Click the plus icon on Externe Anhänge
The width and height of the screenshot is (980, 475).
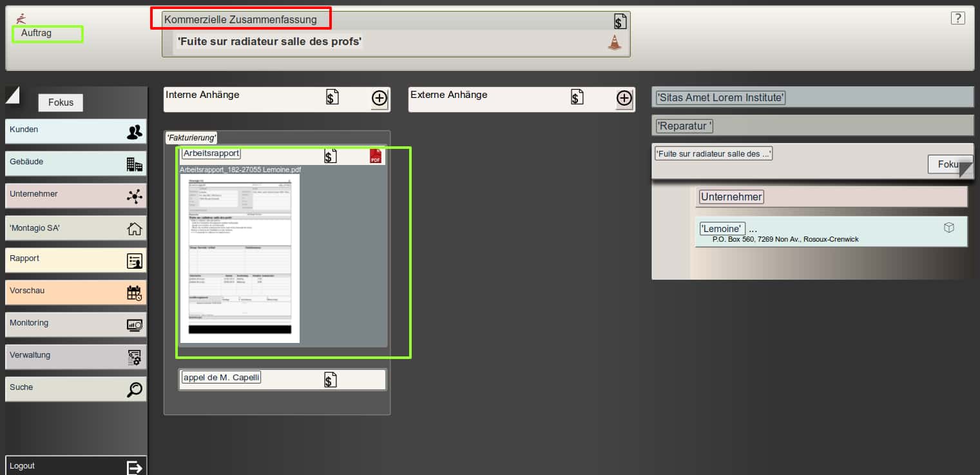[x=624, y=98]
